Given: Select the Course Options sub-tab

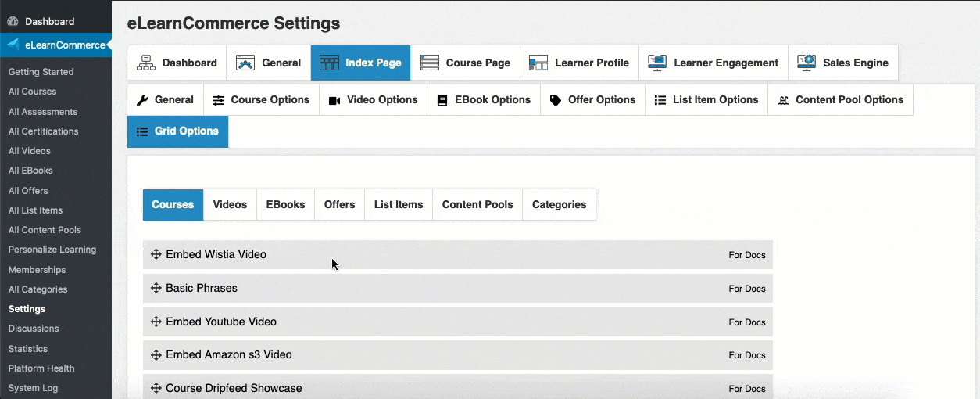Looking at the screenshot, I should tap(261, 100).
